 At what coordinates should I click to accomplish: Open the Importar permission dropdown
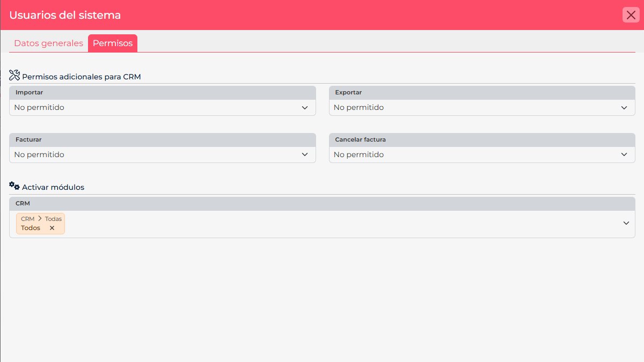click(163, 108)
